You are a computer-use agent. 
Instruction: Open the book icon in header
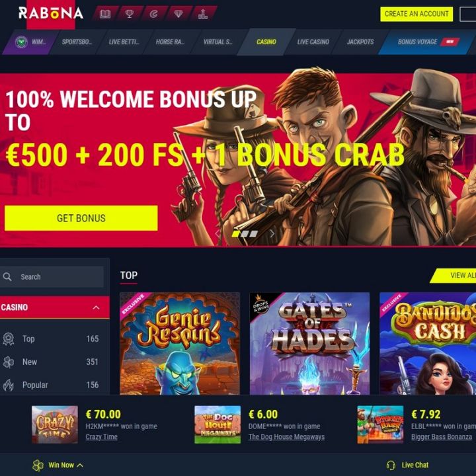(x=105, y=14)
